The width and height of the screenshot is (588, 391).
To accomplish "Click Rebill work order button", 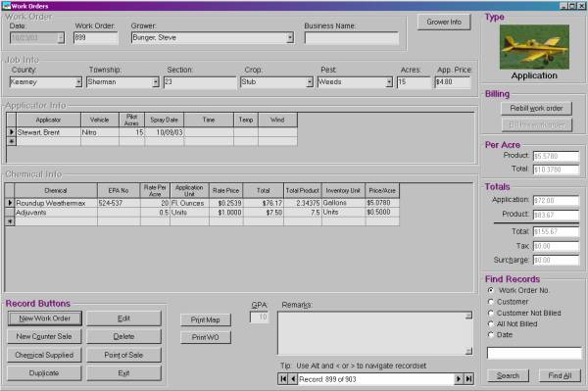I will coord(537,109).
